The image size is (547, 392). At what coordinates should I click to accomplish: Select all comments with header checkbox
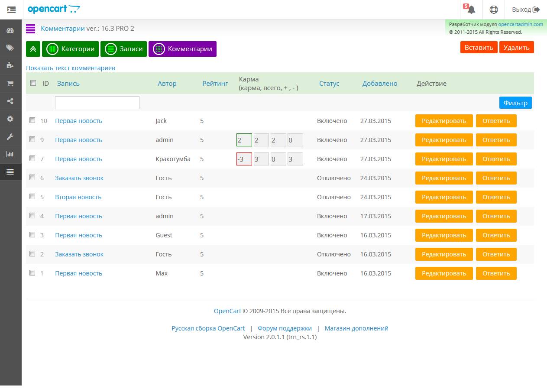tap(33, 83)
